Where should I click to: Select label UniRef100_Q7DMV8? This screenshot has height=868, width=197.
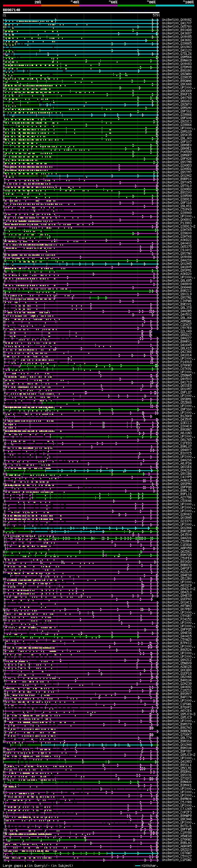point(177,67)
